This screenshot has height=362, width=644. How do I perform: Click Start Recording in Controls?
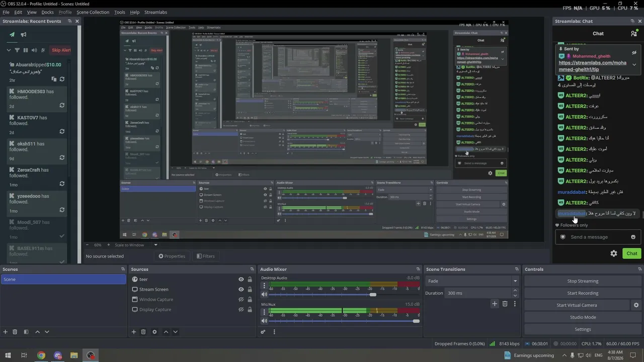(x=583, y=293)
